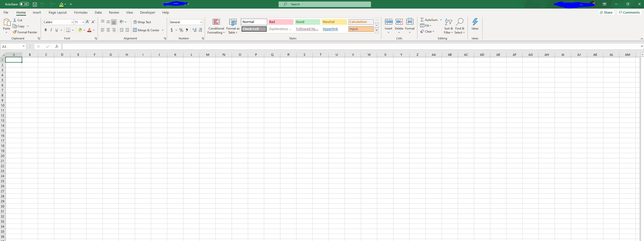The image size is (644, 241).
Task: Open the Comments pane
Action: [x=629, y=12]
